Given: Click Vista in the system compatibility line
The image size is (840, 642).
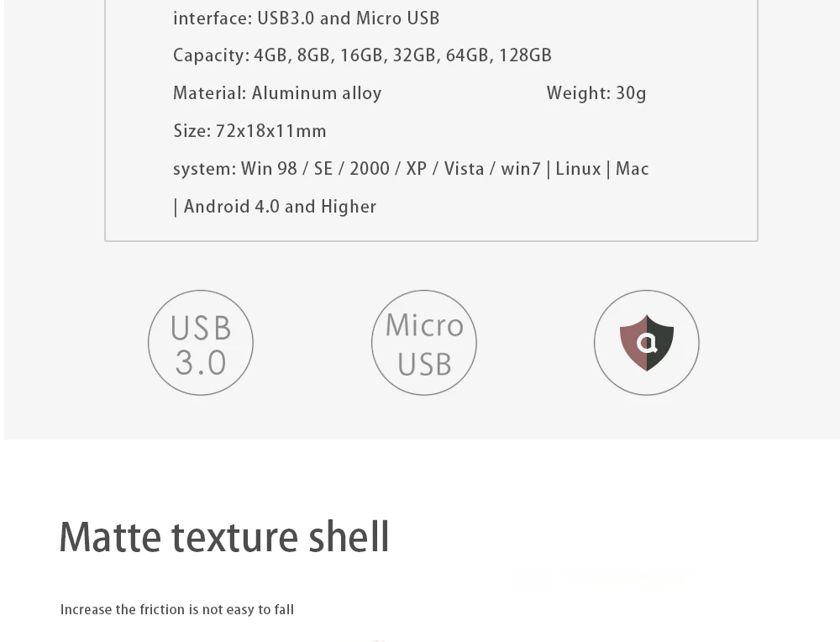Looking at the screenshot, I should pos(464,170).
